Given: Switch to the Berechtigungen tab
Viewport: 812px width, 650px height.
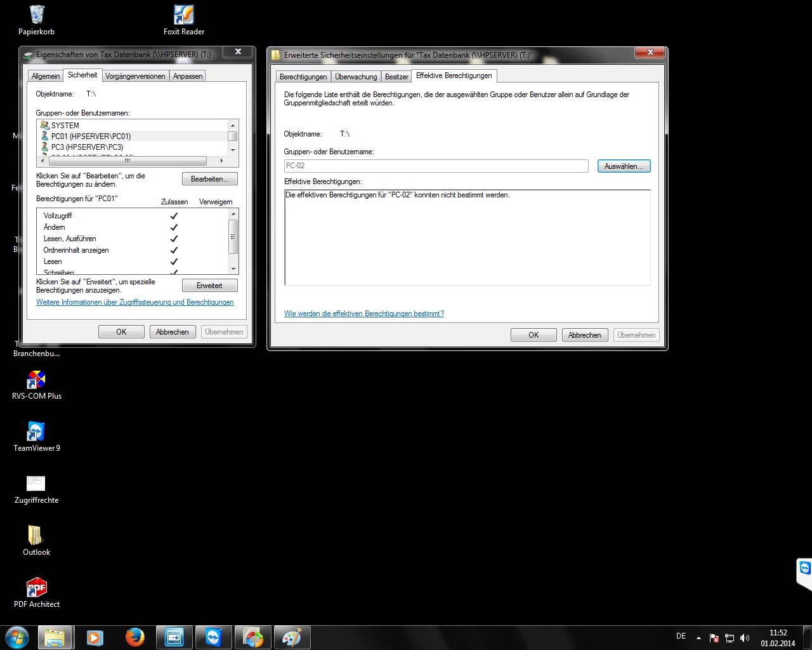Looking at the screenshot, I should pyautogui.click(x=303, y=77).
